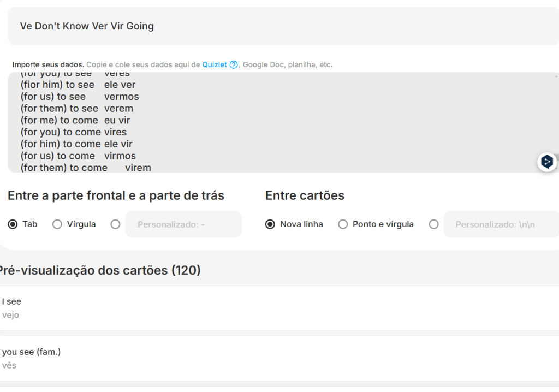Viewport: 559px width, 392px height.
Task: Click the Quizlet help question mark icon
Action: (x=234, y=64)
